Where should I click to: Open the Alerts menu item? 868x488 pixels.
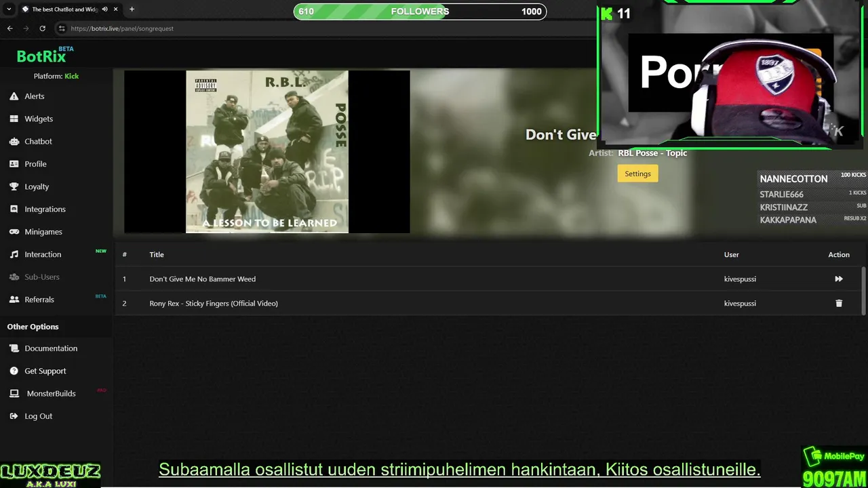(35, 96)
